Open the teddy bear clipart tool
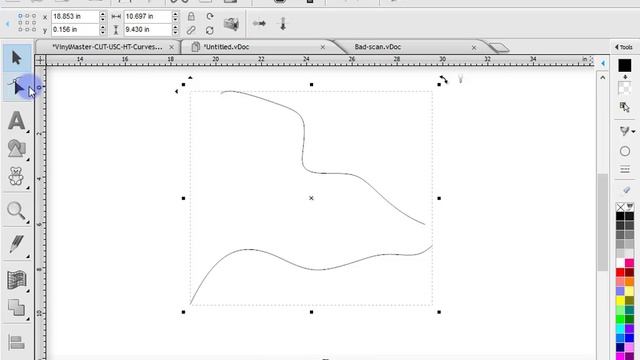 click(x=16, y=176)
